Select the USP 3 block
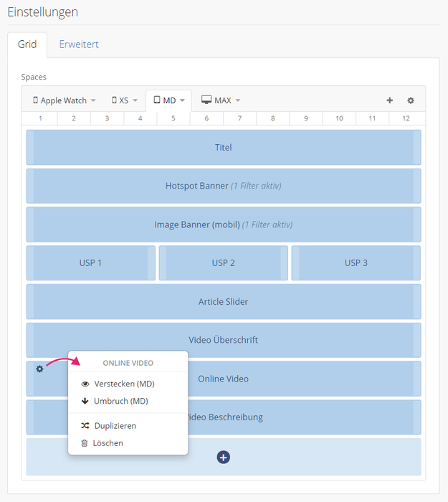This screenshot has height=502, width=448. [356, 263]
